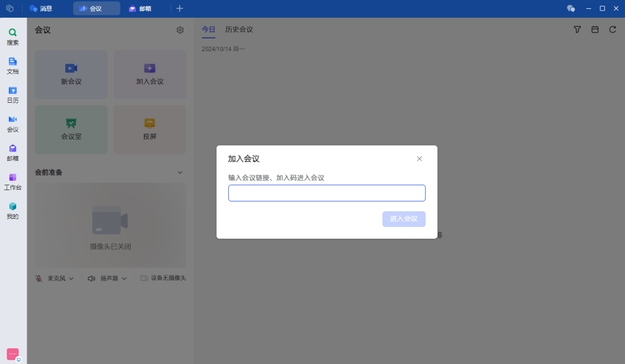Open meeting settings gear icon
Viewport: 625px width, 364px height.
click(x=180, y=30)
